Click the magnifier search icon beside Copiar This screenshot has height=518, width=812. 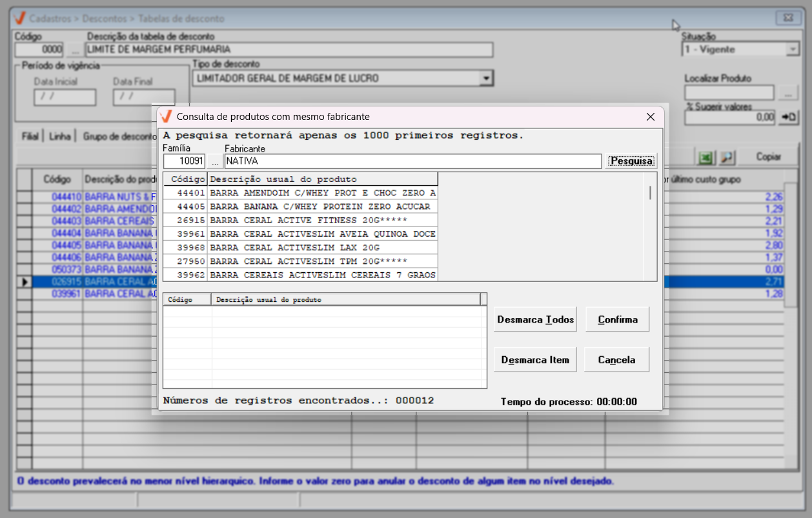(x=727, y=157)
